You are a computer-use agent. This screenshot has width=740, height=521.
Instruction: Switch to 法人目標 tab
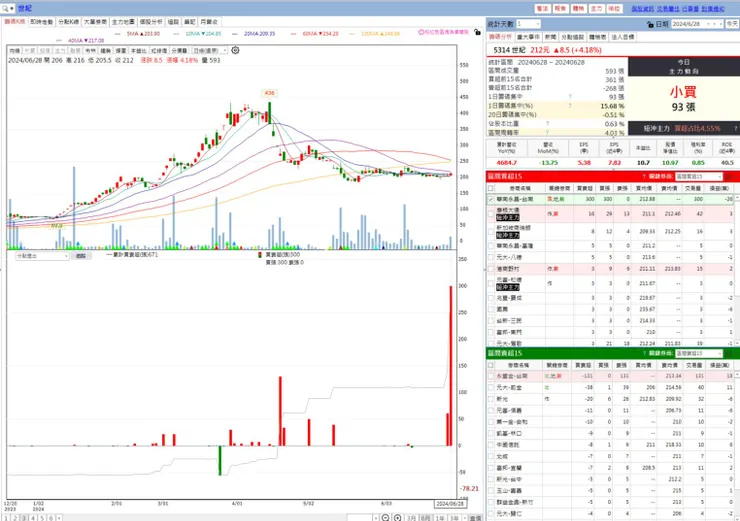coord(623,37)
